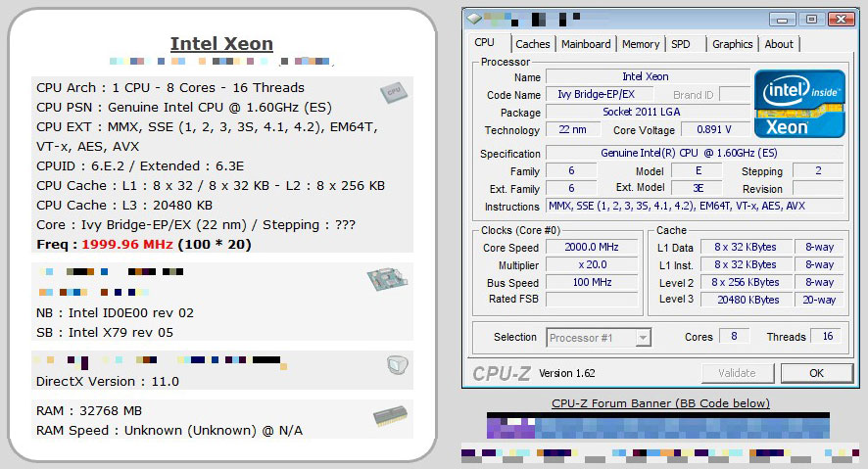Click the Multiplier value x 20.0
This screenshot has width=868, height=469.
click(x=592, y=264)
